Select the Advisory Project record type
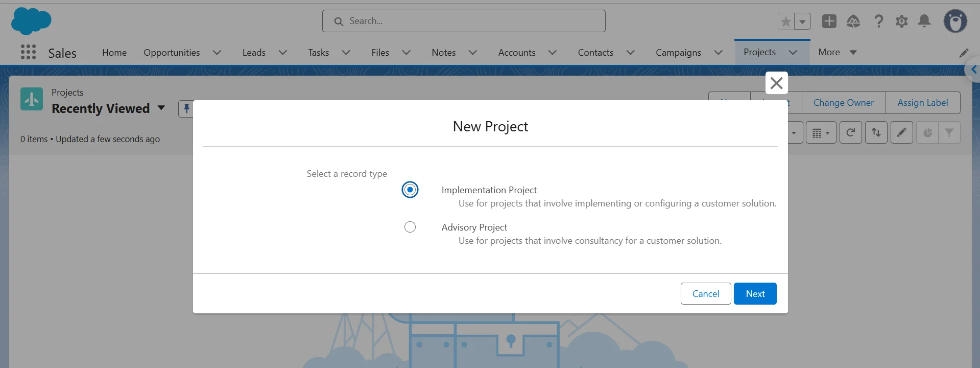Image resolution: width=980 pixels, height=368 pixels. [410, 227]
